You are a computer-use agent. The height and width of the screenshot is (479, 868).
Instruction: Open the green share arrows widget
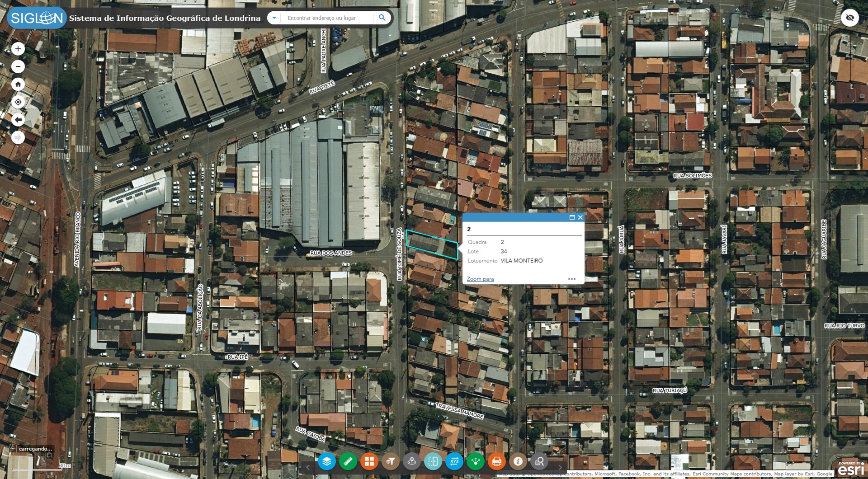[476, 461]
